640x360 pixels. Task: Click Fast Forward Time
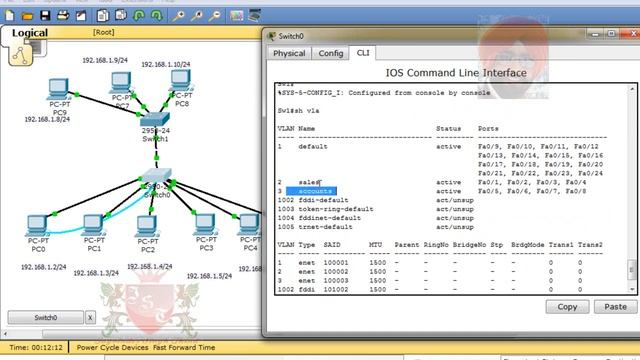coord(184,348)
